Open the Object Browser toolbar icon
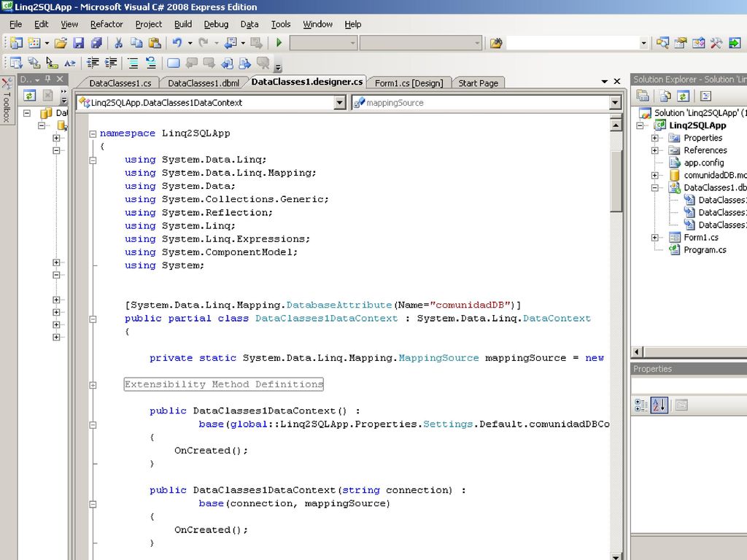This screenshot has height=560, width=747. (699, 43)
